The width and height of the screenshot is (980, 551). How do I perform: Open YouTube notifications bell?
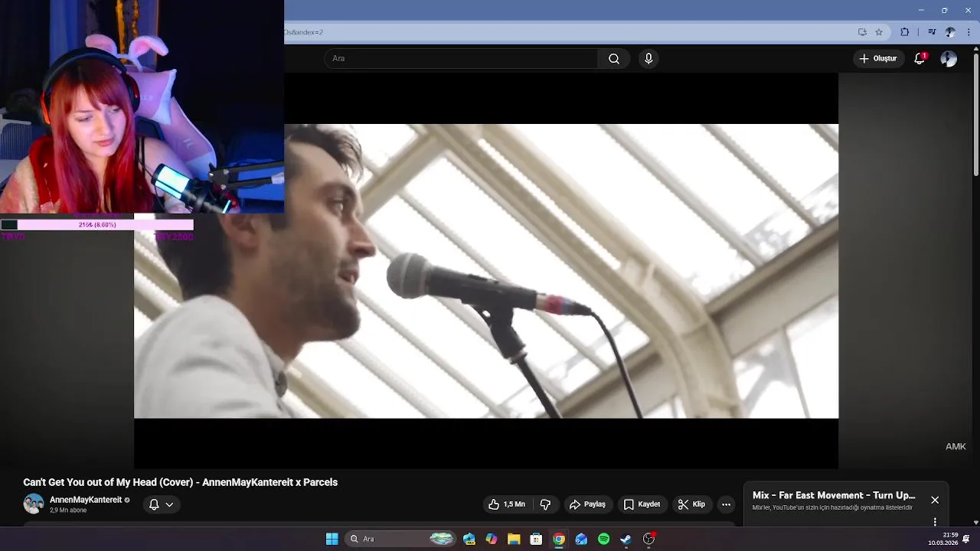920,59
